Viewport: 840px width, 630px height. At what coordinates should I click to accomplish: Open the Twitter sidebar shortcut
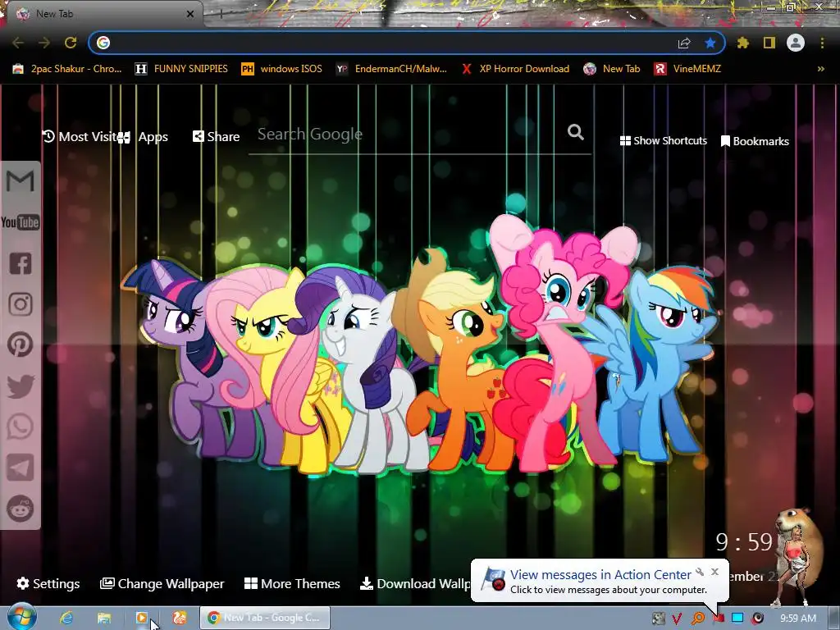coord(21,386)
